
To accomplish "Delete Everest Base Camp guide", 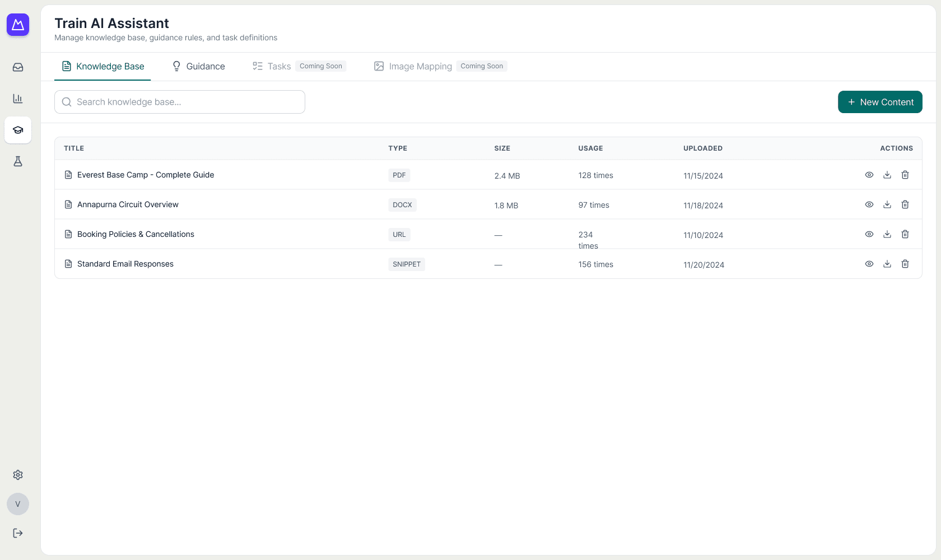I will click(905, 175).
